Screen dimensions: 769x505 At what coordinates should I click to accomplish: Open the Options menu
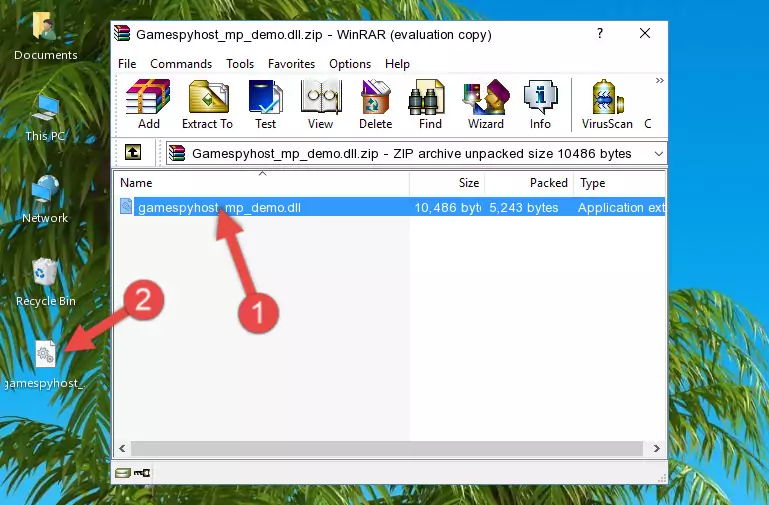click(350, 64)
